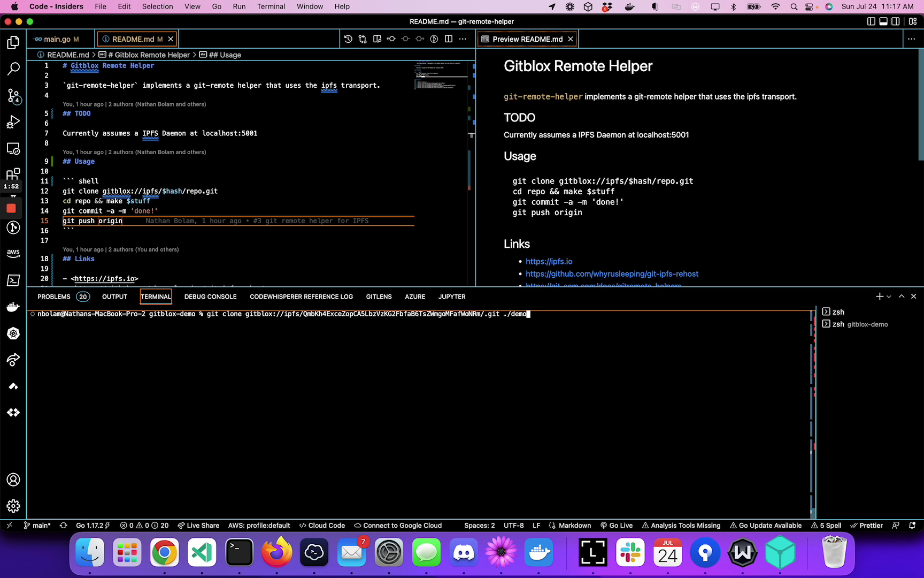Switch to JUPYTER panel tab
924x578 pixels.
[x=452, y=296]
